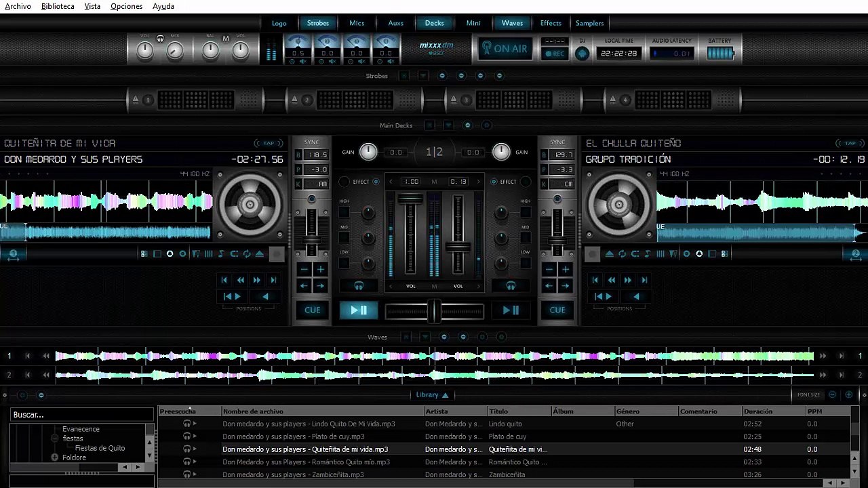This screenshot has height=488, width=868.
Task: Enable the effect on deck 2
Action: (x=493, y=182)
